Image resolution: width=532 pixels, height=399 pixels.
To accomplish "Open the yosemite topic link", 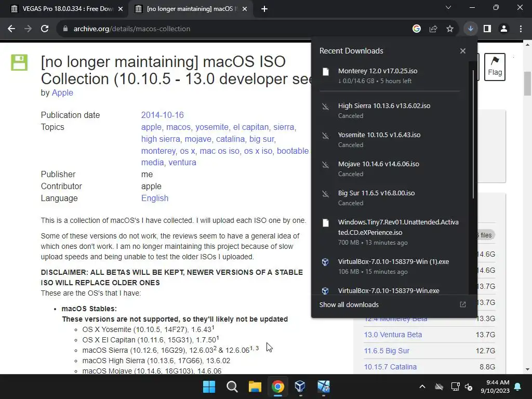I will point(212,127).
